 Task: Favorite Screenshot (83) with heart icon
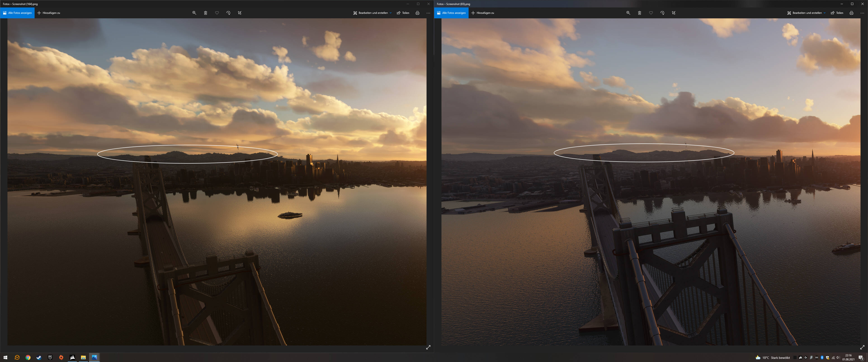[651, 13]
